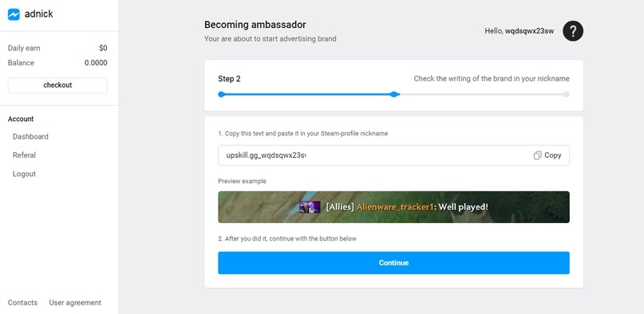Viewport: 644px width, 314px height.
Task: Click the final step progress dot
Action: click(x=567, y=94)
